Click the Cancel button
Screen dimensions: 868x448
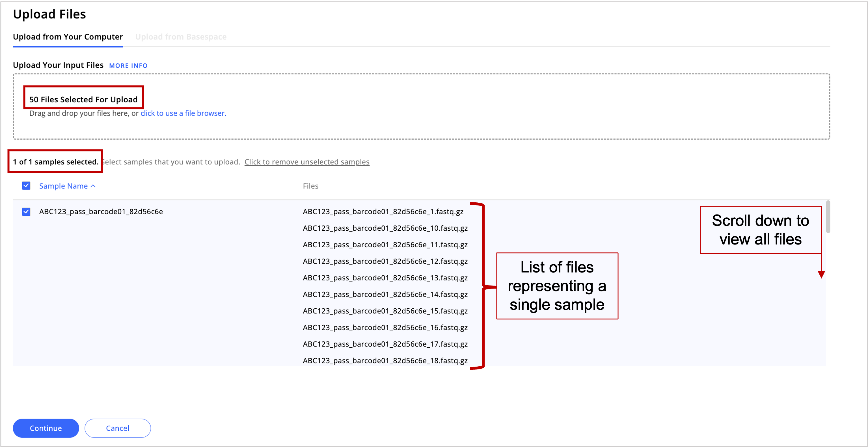pos(118,428)
